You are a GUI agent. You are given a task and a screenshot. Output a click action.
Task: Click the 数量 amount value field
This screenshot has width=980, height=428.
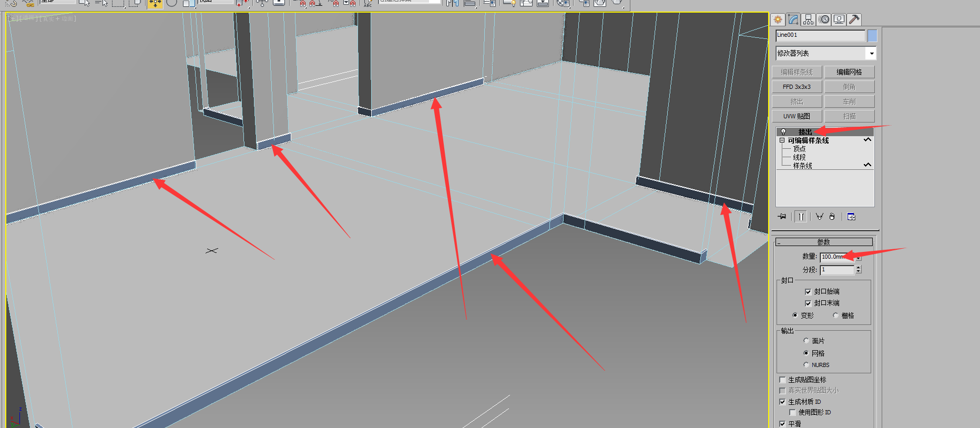tap(837, 257)
